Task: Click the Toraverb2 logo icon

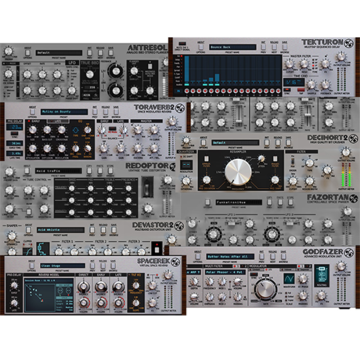Action: pos(180,108)
